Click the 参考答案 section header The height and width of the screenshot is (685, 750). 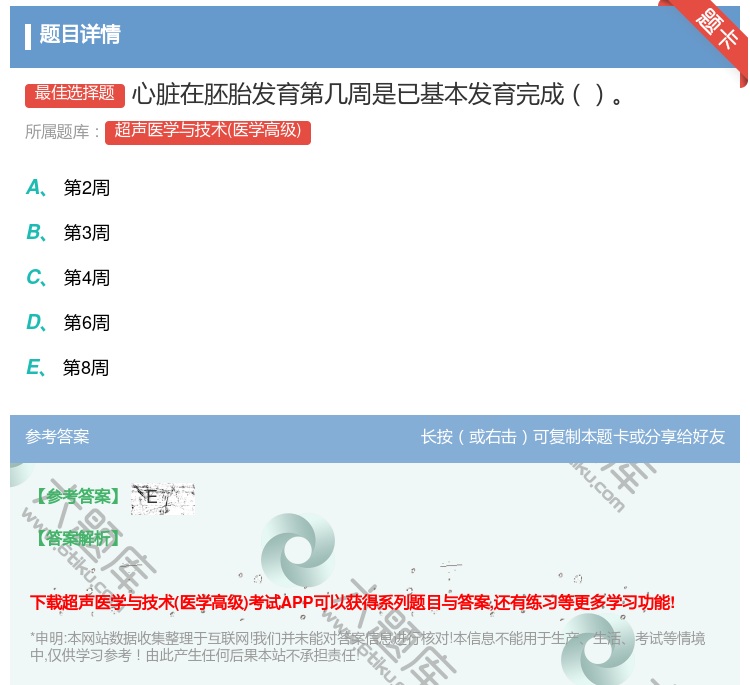(x=57, y=437)
